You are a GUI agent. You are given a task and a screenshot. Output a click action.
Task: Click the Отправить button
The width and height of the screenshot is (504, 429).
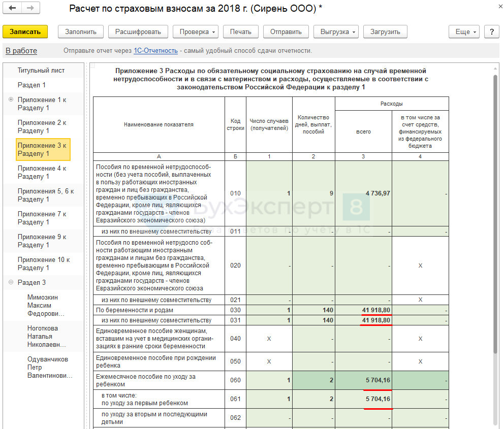(286, 31)
